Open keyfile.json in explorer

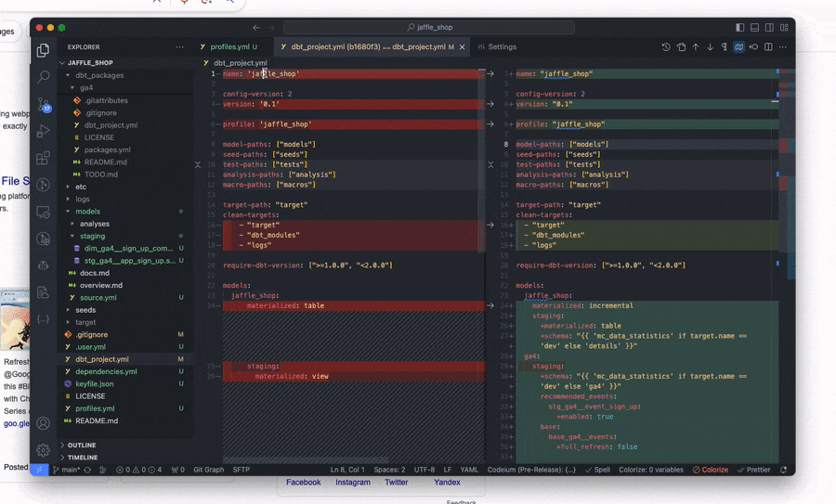[125, 383]
